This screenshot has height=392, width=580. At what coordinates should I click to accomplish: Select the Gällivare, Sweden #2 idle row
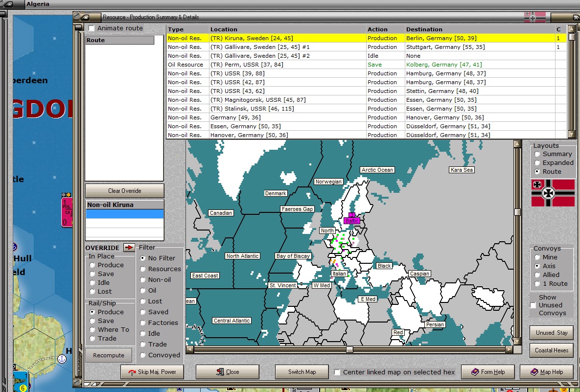[x=367, y=56]
